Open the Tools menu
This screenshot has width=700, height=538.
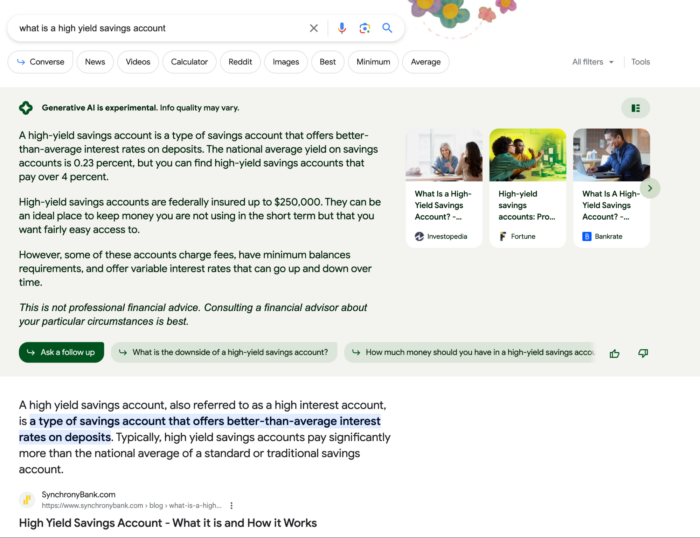point(640,62)
